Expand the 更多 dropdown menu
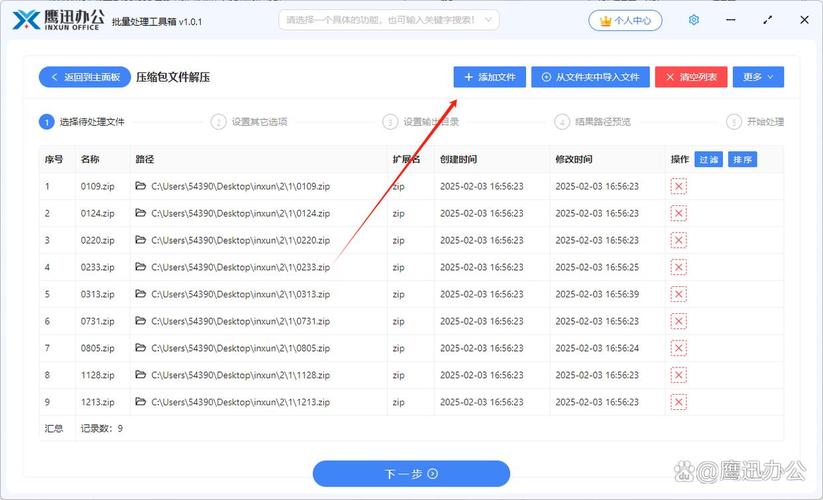 point(758,77)
